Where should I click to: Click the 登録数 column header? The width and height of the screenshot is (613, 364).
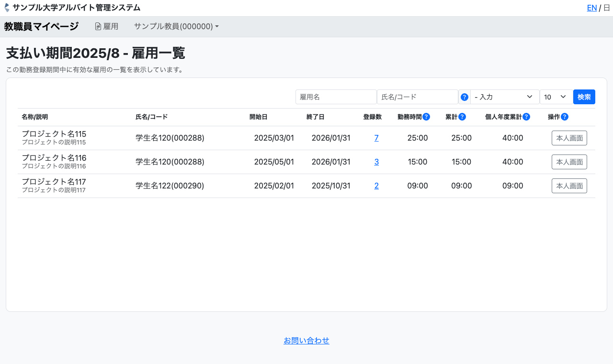click(x=373, y=117)
